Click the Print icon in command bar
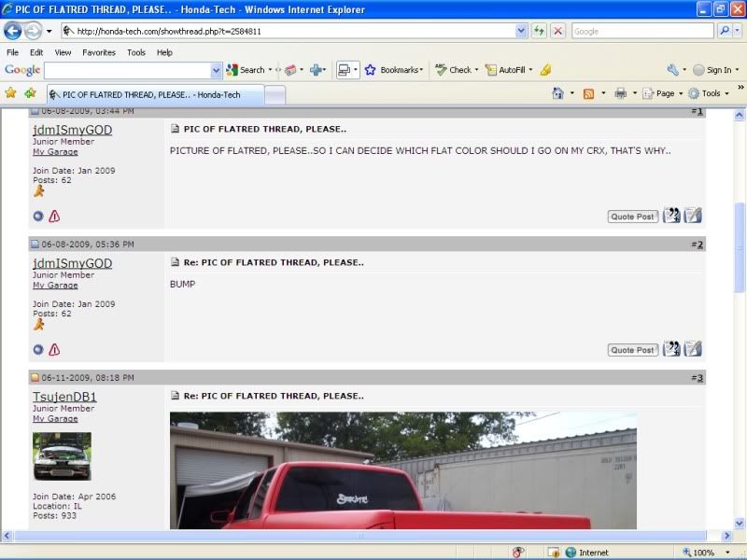This screenshot has height=560, width=747. click(618, 93)
